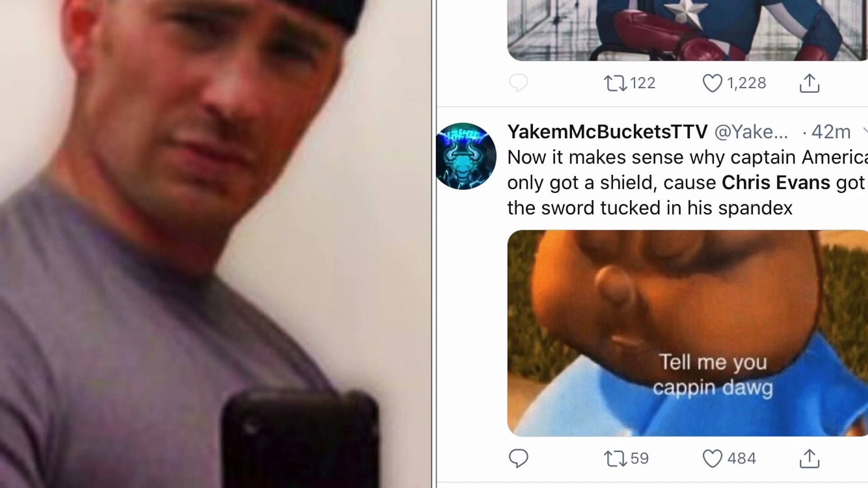Expand tweet options chevron beside 42m
The width and height of the screenshot is (868, 488).
(864, 131)
